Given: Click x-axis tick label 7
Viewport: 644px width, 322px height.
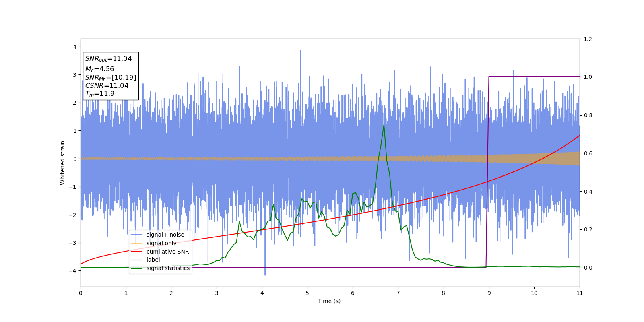Looking at the screenshot, I should (x=398, y=293).
